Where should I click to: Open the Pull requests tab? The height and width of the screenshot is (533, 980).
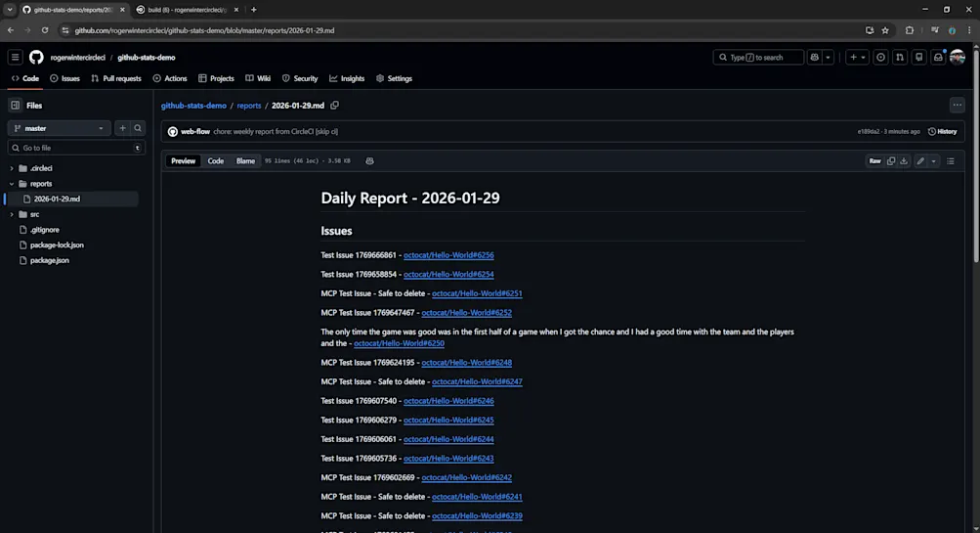point(116,79)
